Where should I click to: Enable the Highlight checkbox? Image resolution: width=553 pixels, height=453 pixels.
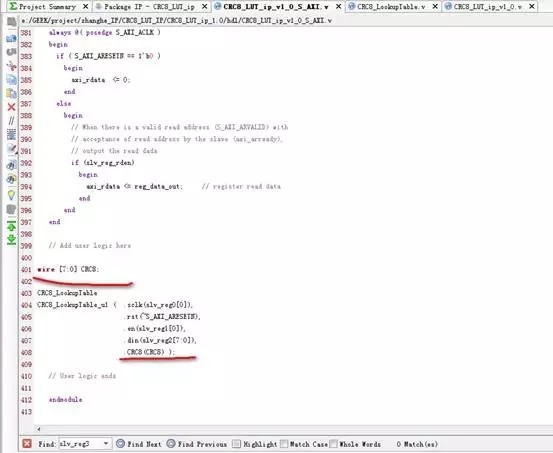click(237, 444)
